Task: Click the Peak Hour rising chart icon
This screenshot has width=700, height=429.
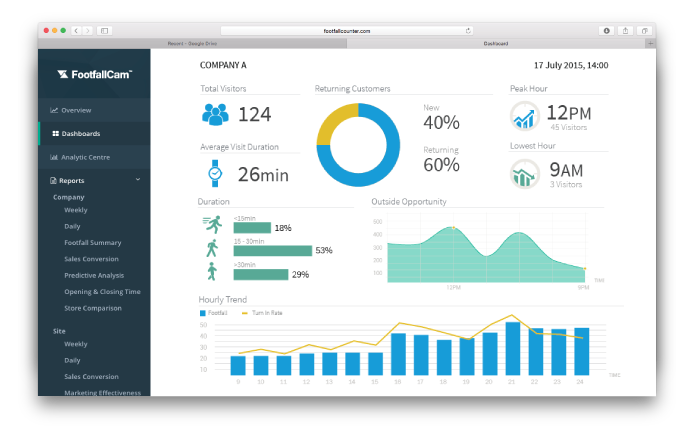Action: pyautogui.click(x=524, y=117)
